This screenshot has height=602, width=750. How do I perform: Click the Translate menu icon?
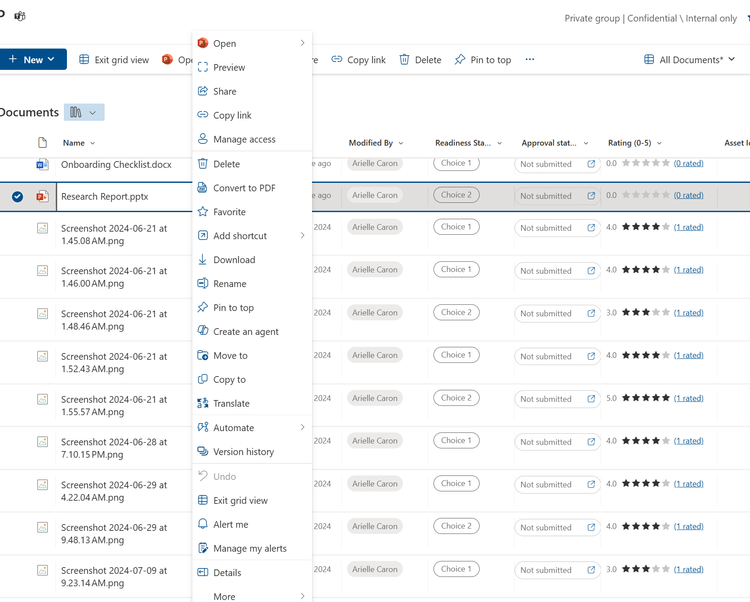tap(203, 403)
